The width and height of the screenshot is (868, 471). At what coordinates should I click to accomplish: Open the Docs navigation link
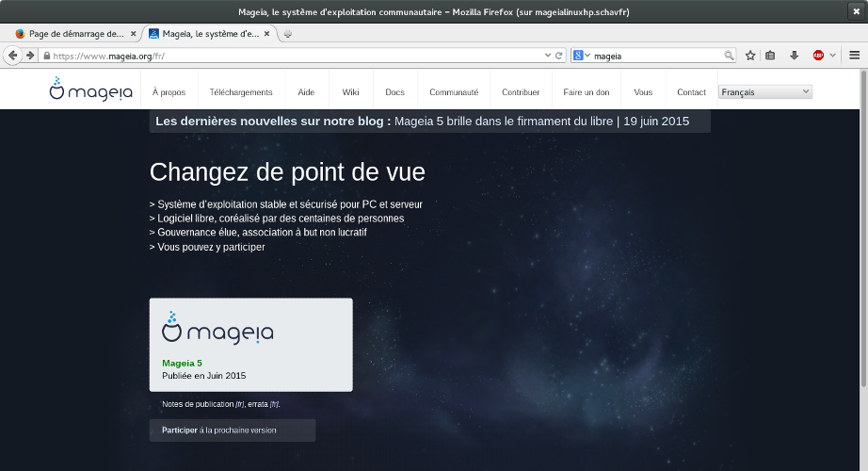[394, 92]
